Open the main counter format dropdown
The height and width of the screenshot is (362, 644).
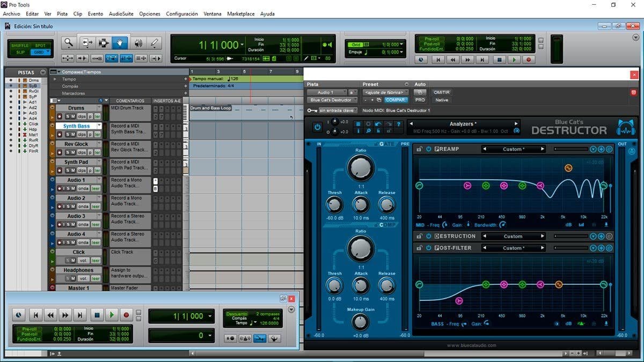243,45
